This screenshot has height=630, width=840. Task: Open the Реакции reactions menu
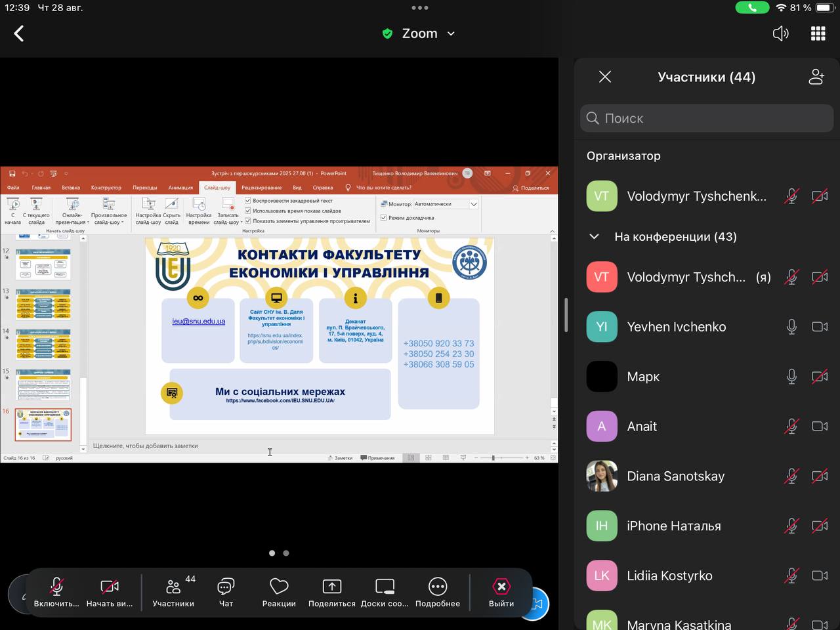click(279, 591)
